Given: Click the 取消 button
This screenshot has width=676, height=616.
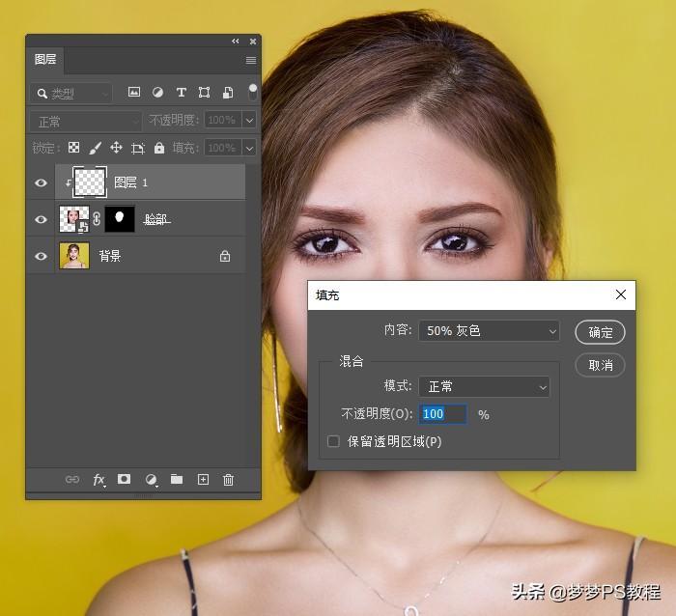Looking at the screenshot, I should click(600, 366).
